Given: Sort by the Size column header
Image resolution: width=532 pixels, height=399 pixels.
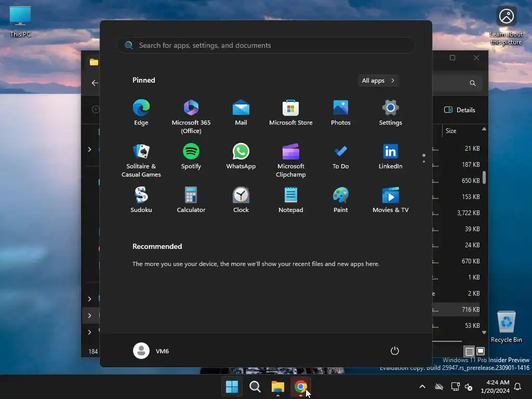Looking at the screenshot, I should 451,131.
